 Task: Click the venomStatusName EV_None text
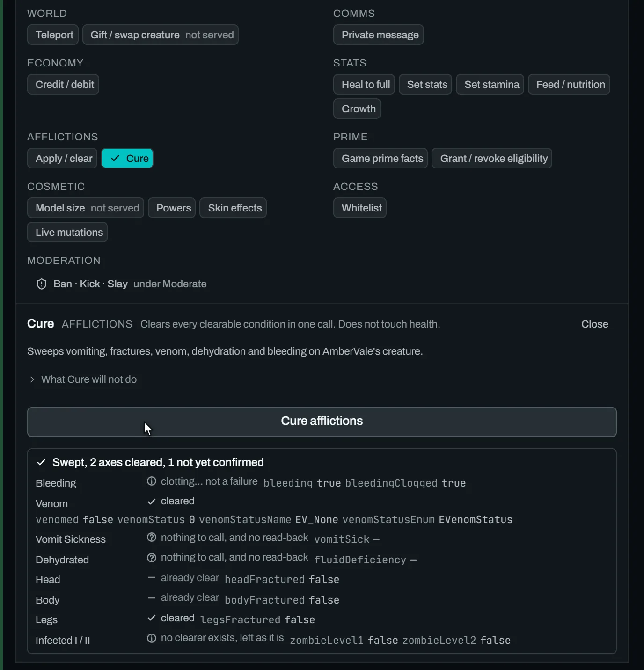click(269, 520)
